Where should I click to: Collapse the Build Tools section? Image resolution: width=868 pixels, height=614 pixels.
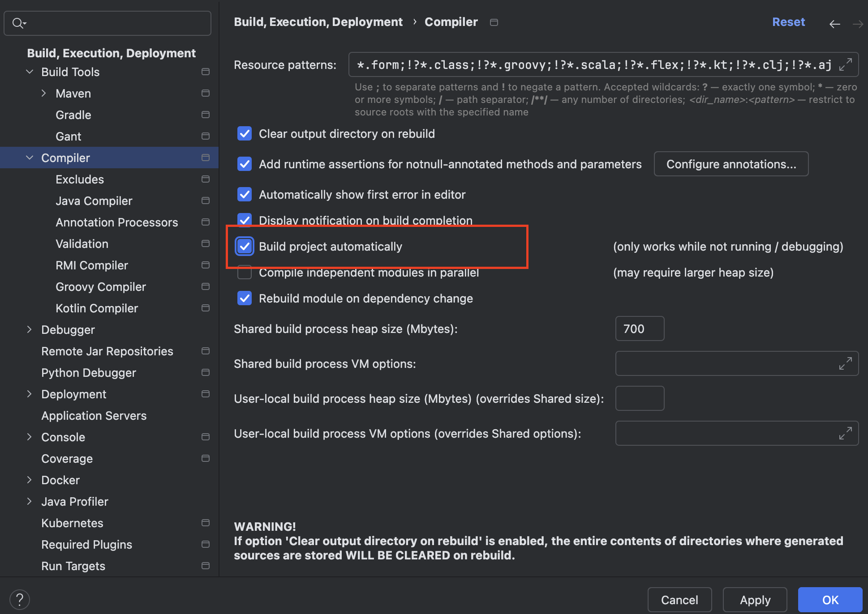tap(30, 72)
